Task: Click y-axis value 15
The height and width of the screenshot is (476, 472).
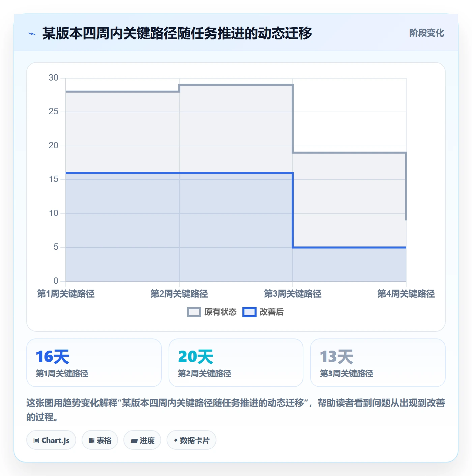Action: click(x=54, y=179)
